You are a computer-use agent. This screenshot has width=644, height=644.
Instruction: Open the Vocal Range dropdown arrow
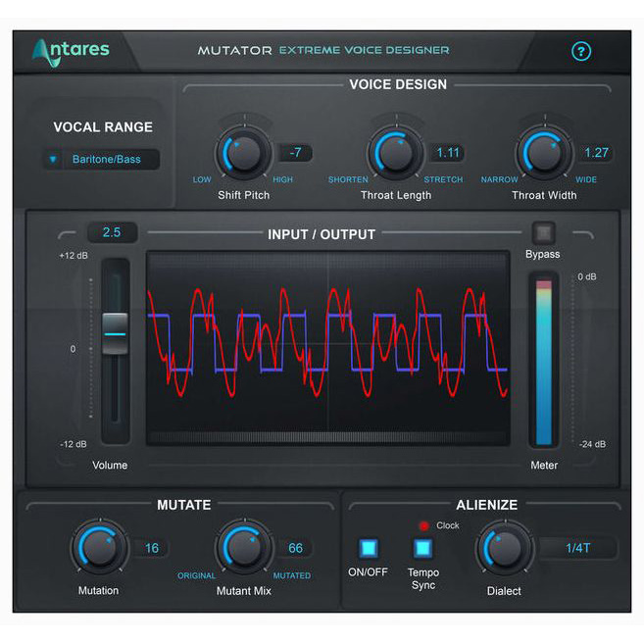pyautogui.click(x=53, y=159)
